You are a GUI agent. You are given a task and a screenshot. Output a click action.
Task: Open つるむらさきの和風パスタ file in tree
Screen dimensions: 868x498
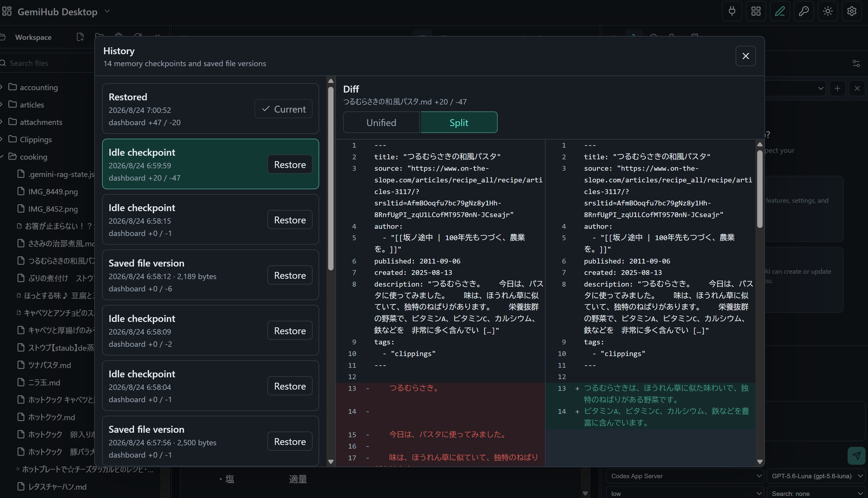tap(56, 261)
